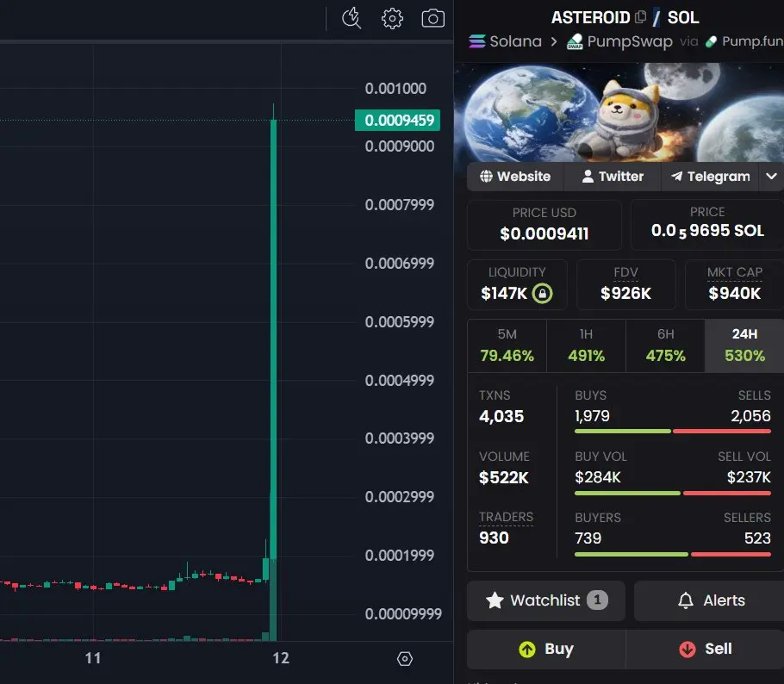
Task: Click the red Sell arrow icon
Action: (x=687, y=649)
